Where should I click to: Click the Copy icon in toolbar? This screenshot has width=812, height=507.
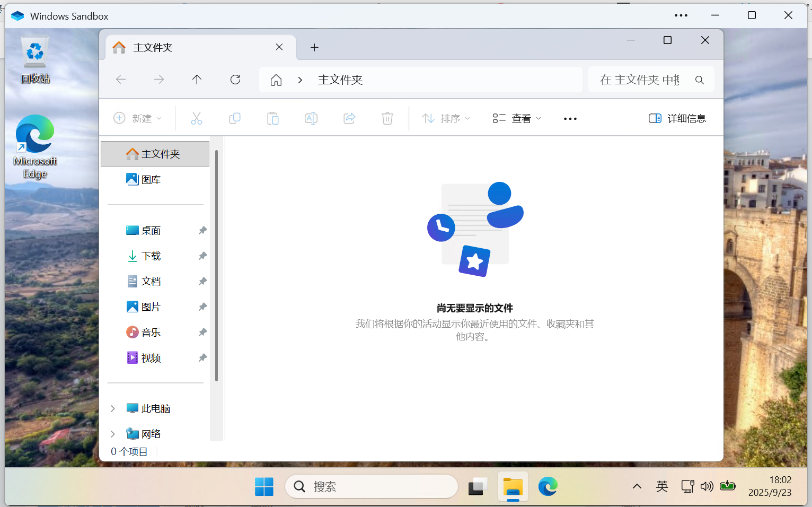pyautogui.click(x=234, y=118)
